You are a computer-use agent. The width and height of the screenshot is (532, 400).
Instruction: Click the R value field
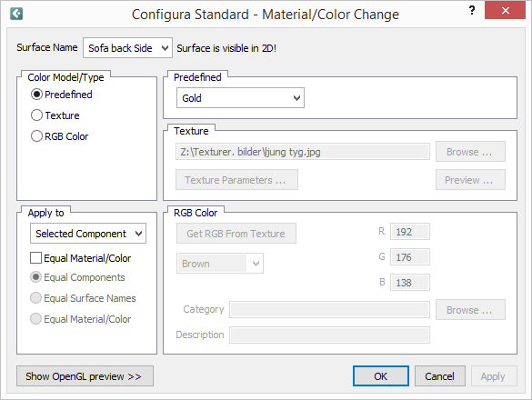[410, 232]
